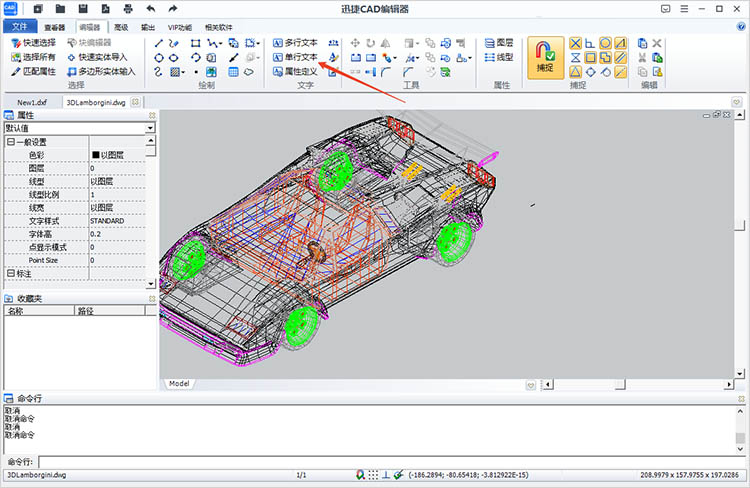The image size is (750, 488).
Task: Click the grid dots icon in status bar
Action: pos(373,475)
